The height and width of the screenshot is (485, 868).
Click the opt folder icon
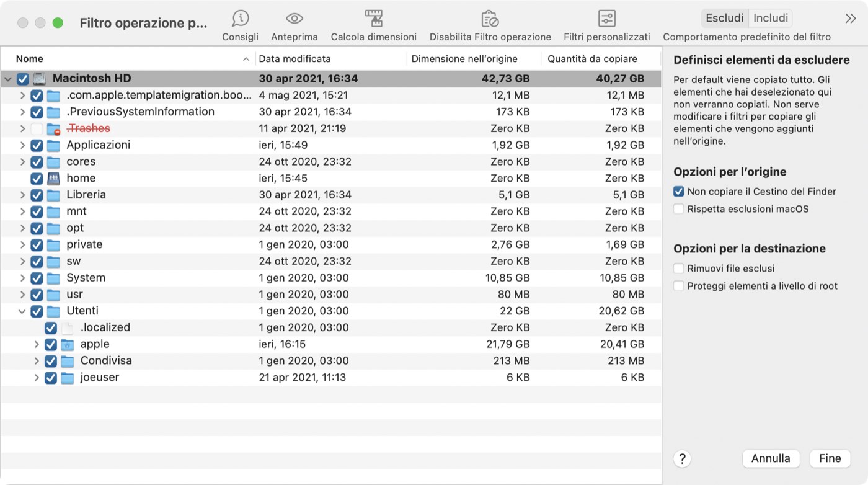pyautogui.click(x=53, y=228)
